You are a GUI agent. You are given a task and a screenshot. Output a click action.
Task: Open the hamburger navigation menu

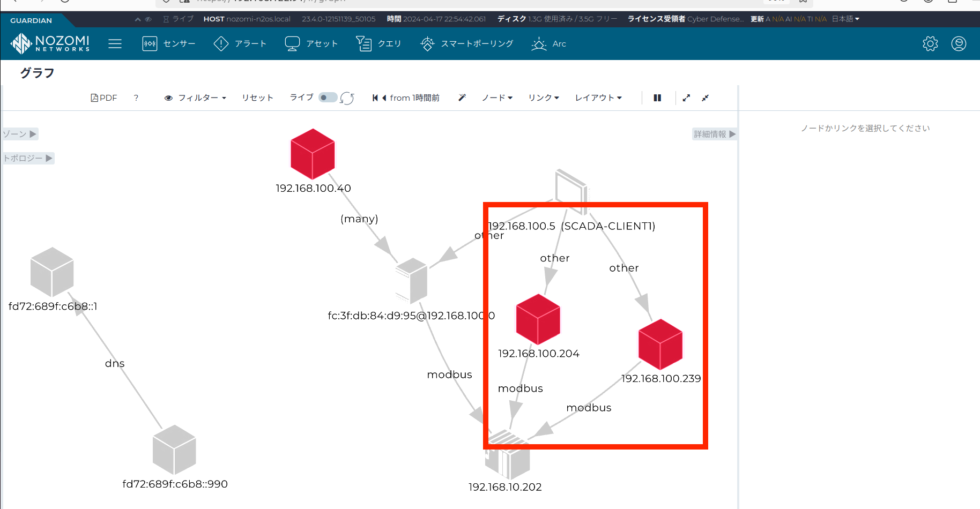pos(115,44)
